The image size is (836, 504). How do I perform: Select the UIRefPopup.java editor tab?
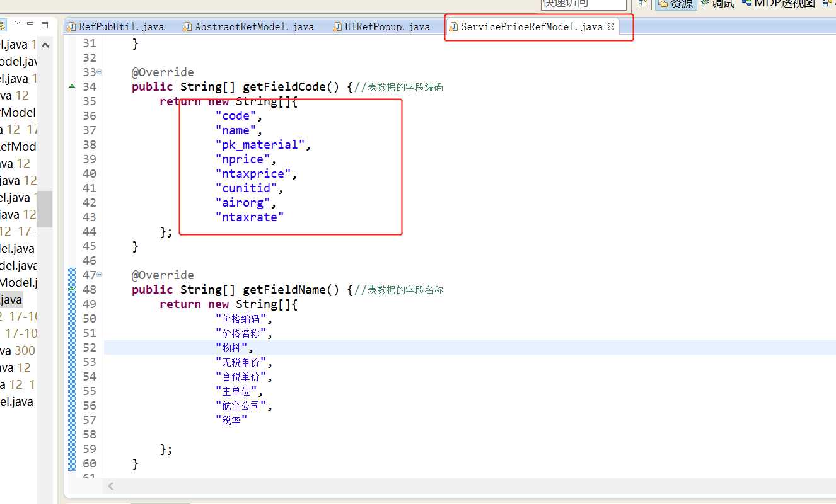(381, 26)
